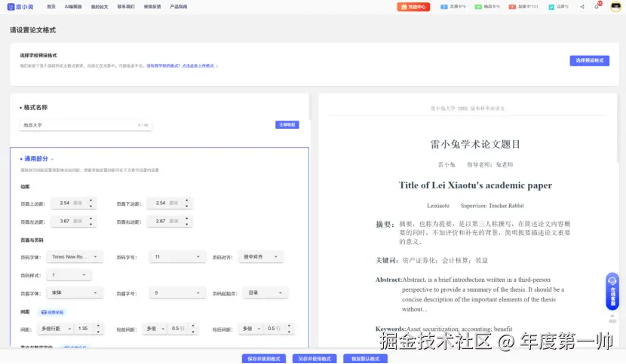Collapse the 通用部分 section chevron
This screenshot has width=626, height=364.
(x=52, y=159)
